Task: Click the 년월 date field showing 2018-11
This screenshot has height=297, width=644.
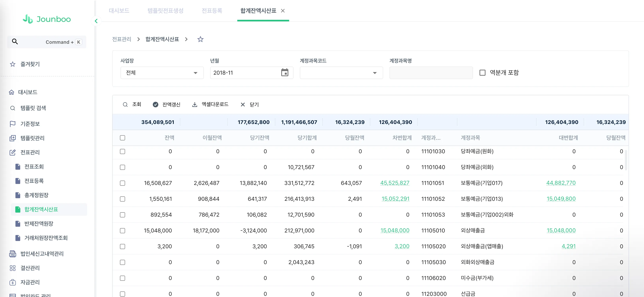Action: point(252,73)
